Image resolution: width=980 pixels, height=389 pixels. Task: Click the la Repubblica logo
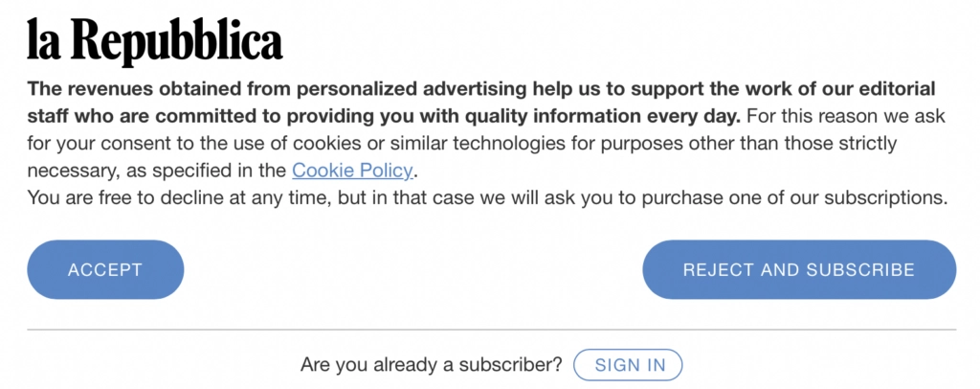[x=155, y=40]
